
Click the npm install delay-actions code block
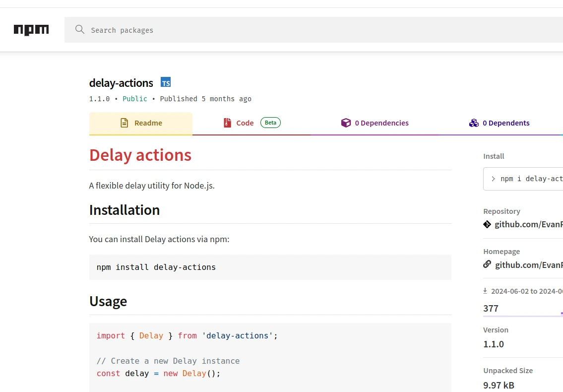pos(270,267)
